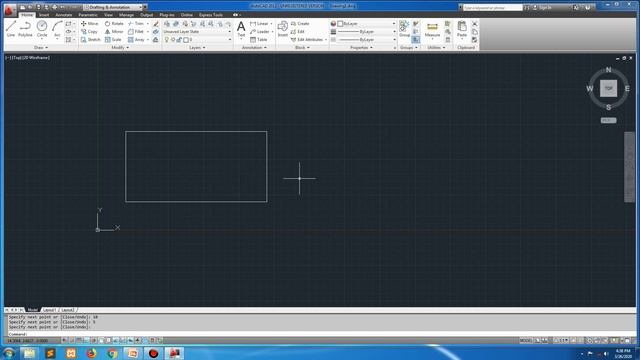This screenshot has width=640, height=360.
Task: Switch to the Parametric ribbon tab
Action: pos(88,15)
